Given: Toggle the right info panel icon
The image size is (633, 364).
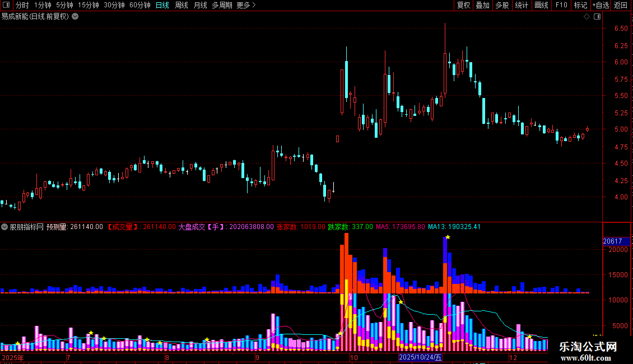Looking at the screenshot, I should tap(597, 17).
